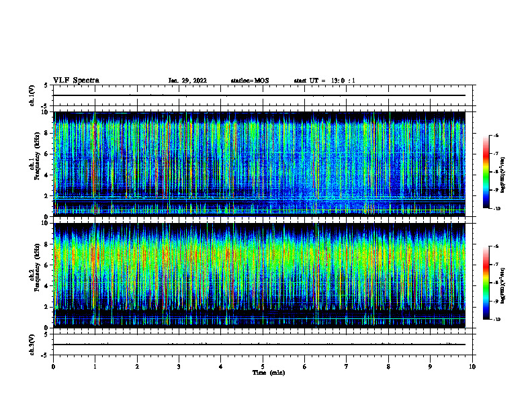Image resolution: width=532 pixels, height=411 pixels.
Task: Click the "VLF Spectra" plot title
Action: point(76,81)
